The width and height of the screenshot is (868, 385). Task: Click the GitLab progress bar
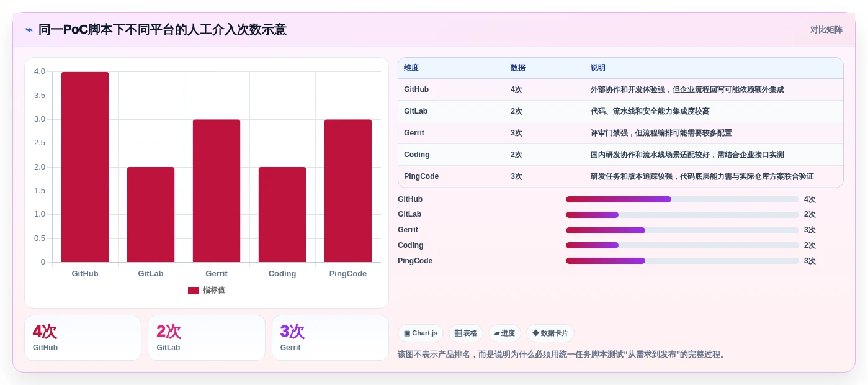pos(682,215)
